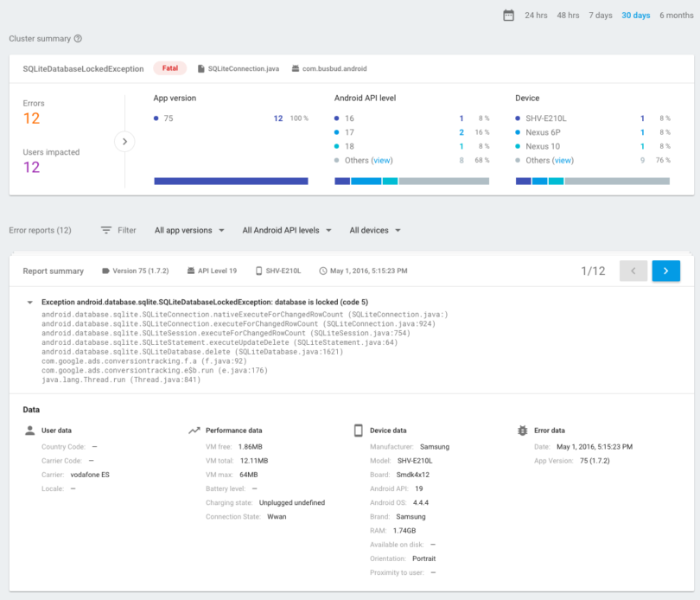Click the SQLiteConnection.java file icon
Image resolution: width=700 pixels, height=600 pixels.
[201, 68]
